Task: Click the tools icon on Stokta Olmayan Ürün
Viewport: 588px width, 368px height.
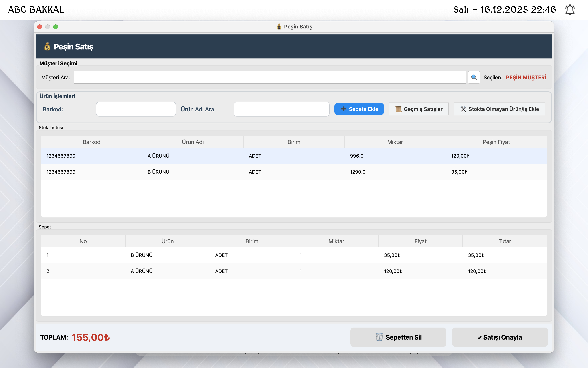Action: pos(463,109)
